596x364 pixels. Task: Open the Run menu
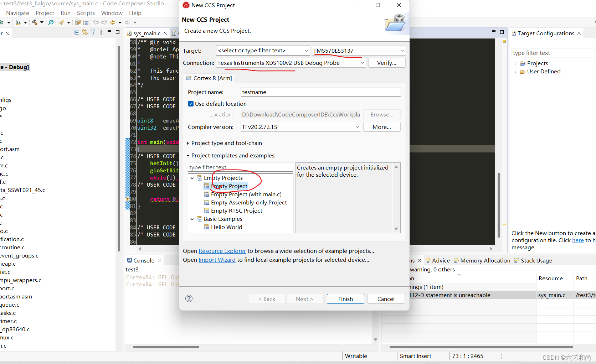pyautogui.click(x=66, y=13)
